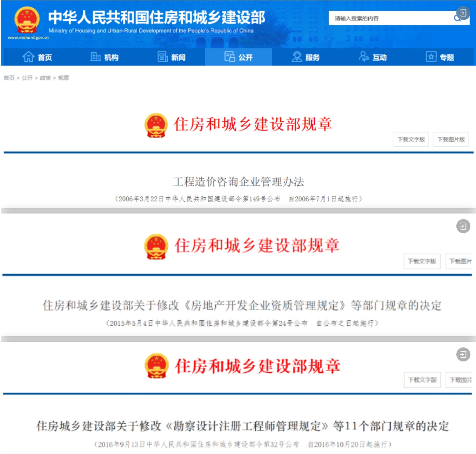Click the interaction icon beside 互动

tap(364, 56)
